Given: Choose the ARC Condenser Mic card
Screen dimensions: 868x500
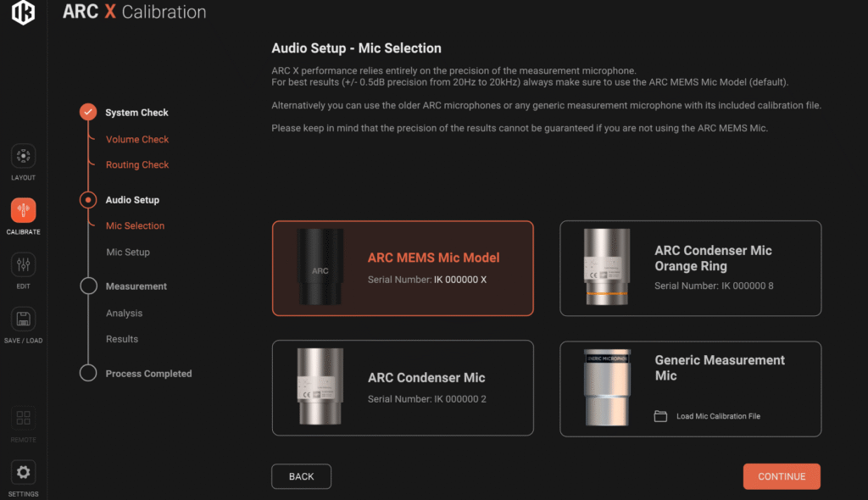Looking at the screenshot, I should [403, 387].
